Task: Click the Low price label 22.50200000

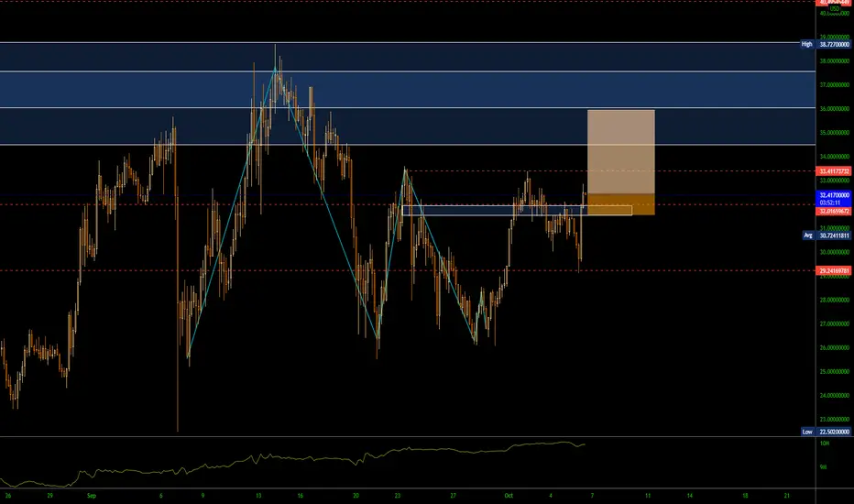Action: (834, 432)
